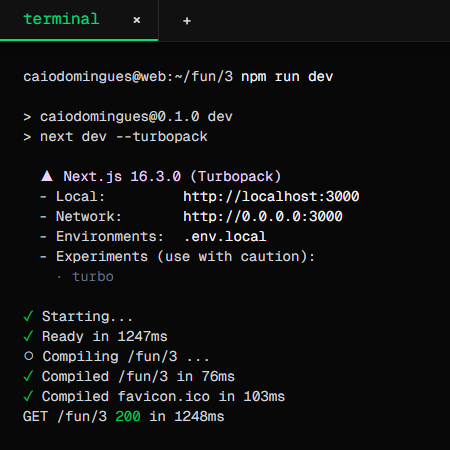Screen dimensions: 450x450
Task: Click the 'Experiments (use with caution):' line
Action: point(185,257)
